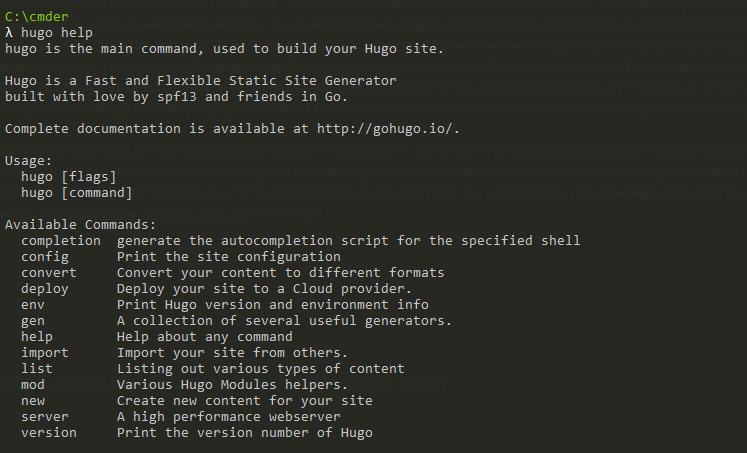This screenshot has width=747, height=453.
Task: Click the 'Usage:' heading
Action: click(x=29, y=160)
